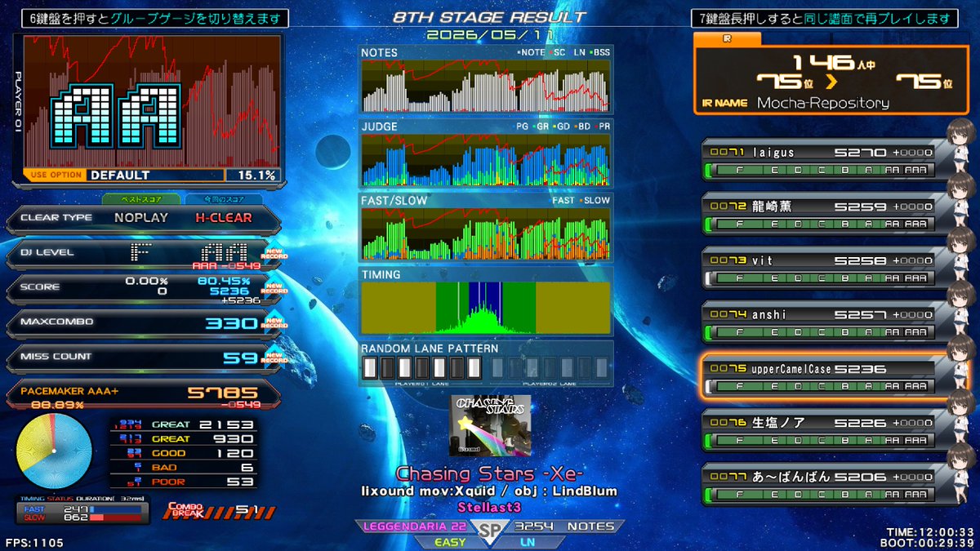980x551 pixels.
Task: Click the groove gauge graph behind AA
Action: click(x=151, y=101)
